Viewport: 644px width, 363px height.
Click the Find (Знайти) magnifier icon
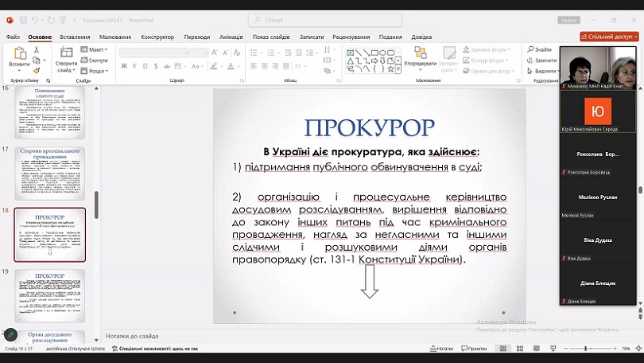click(530, 49)
